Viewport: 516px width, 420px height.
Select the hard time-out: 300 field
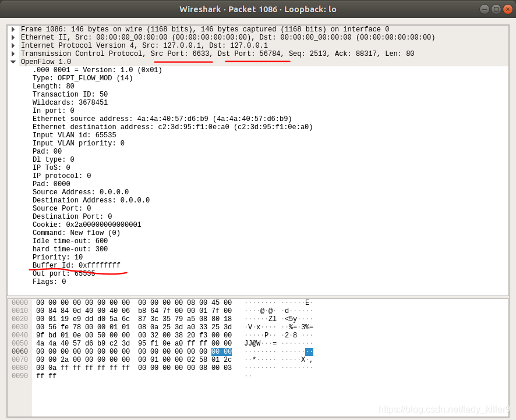coord(70,249)
